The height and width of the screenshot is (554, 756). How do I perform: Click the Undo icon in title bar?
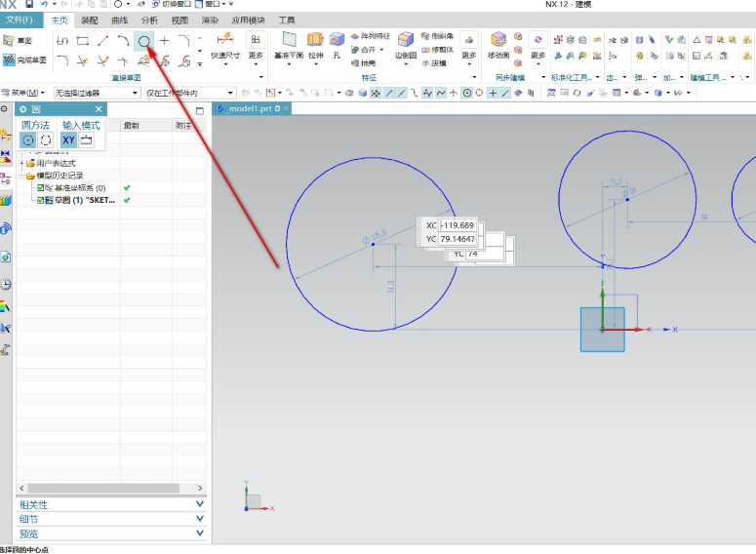44,4
